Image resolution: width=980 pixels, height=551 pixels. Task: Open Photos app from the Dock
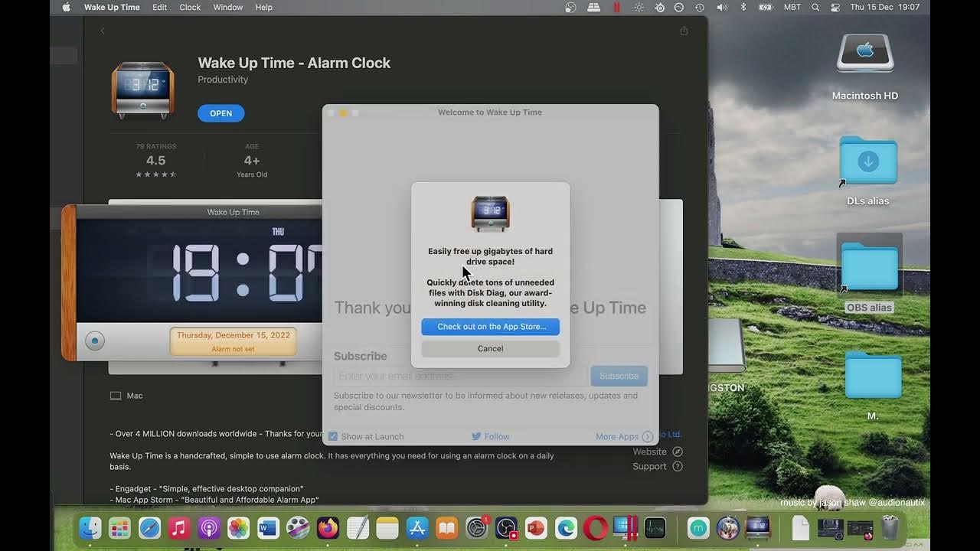pyautogui.click(x=239, y=528)
